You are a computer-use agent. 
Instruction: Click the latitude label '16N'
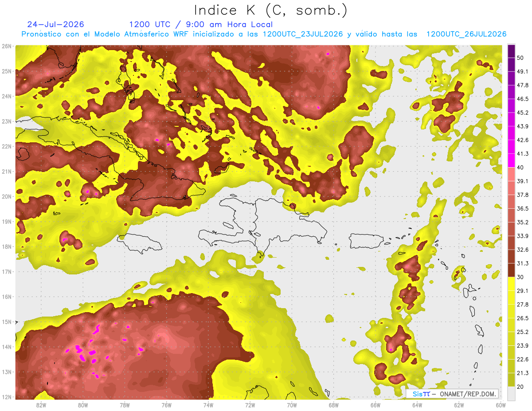pos(7,297)
